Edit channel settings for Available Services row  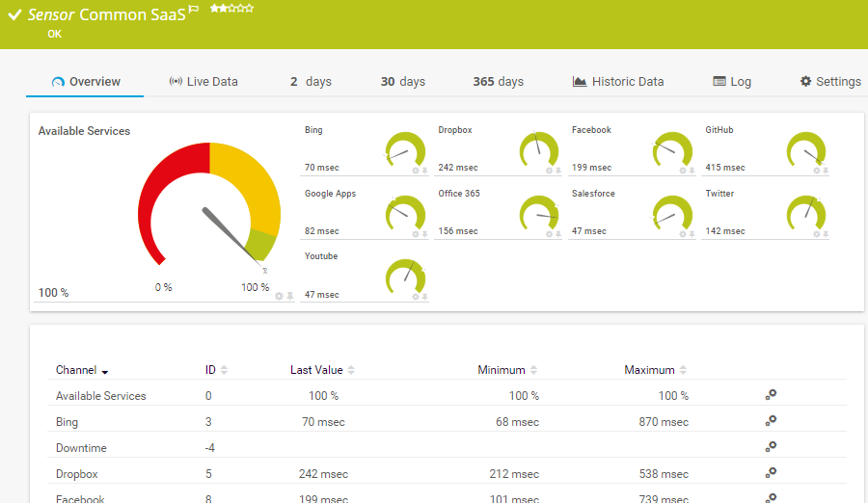(771, 394)
